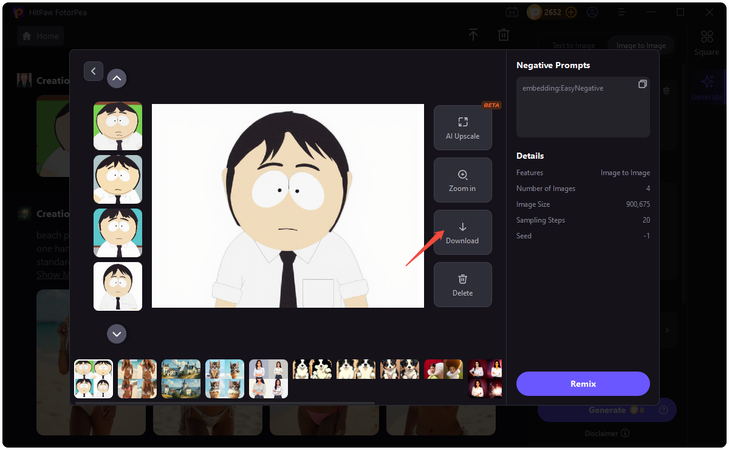Add credits with the plus icon

(571, 13)
